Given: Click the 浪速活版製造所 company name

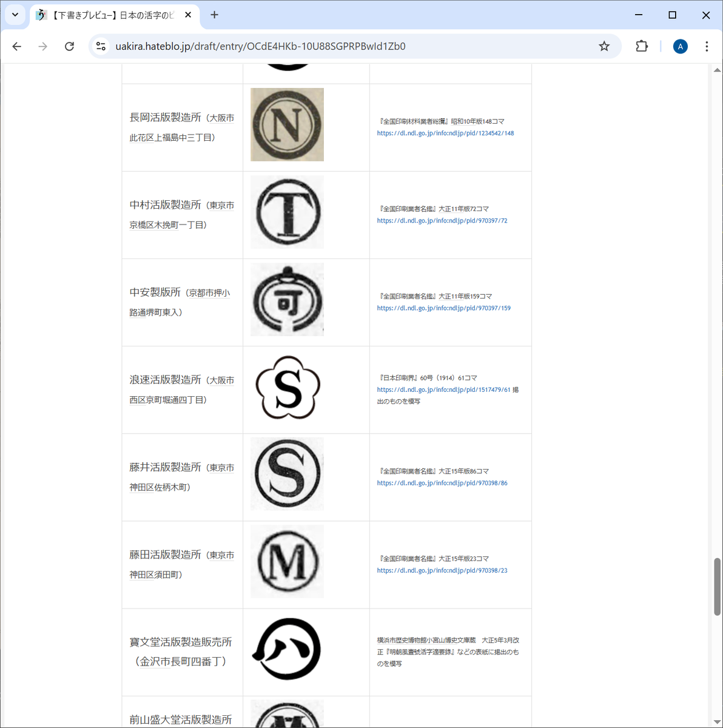Looking at the screenshot, I should (x=165, y=379).
